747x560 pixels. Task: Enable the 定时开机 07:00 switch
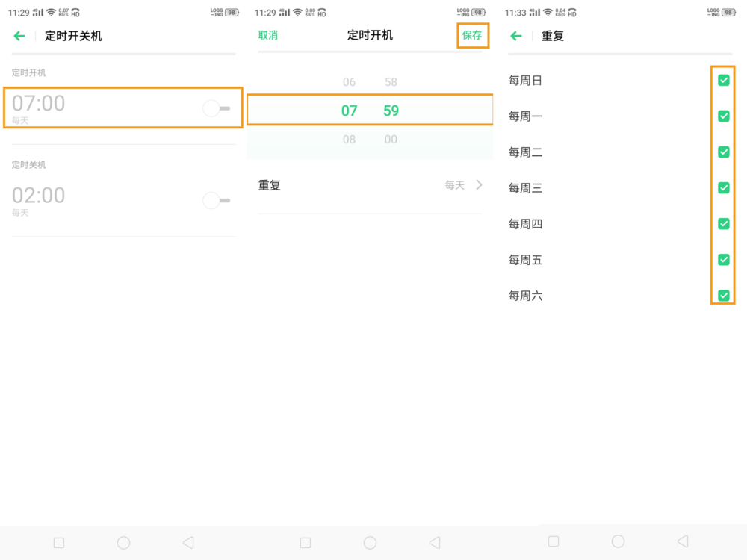pos(216,109)
